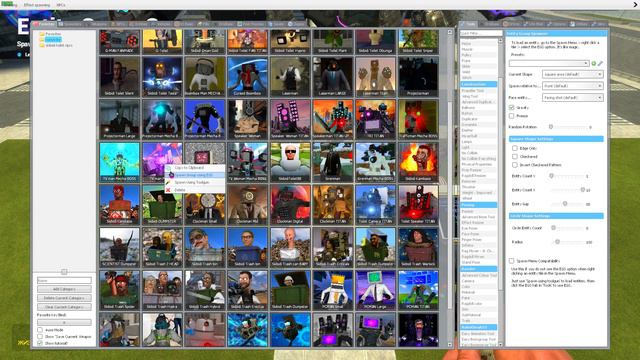Select the Cursed Boombox entity tile
Viewport: 640px width, 360px height.
click(x=247, y=76)
